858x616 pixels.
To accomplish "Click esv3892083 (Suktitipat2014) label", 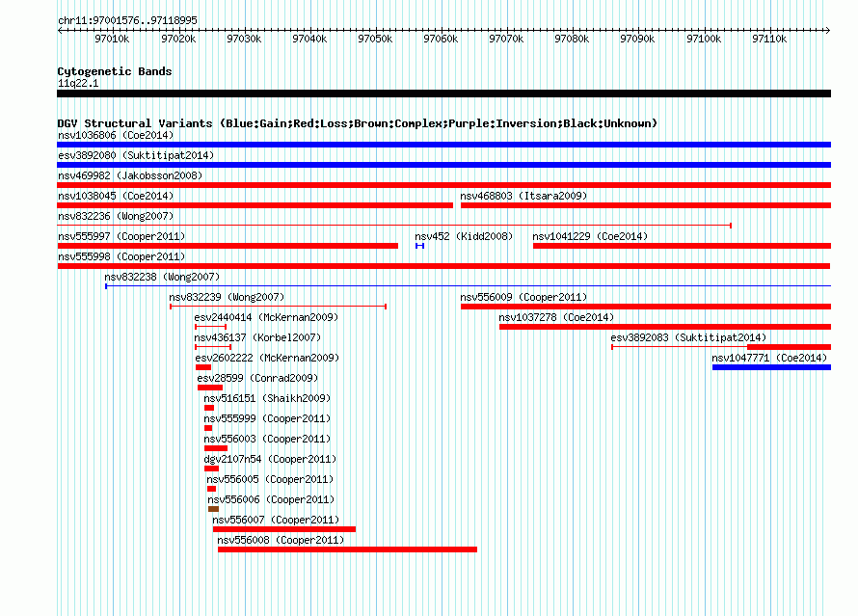I will 688,337.
